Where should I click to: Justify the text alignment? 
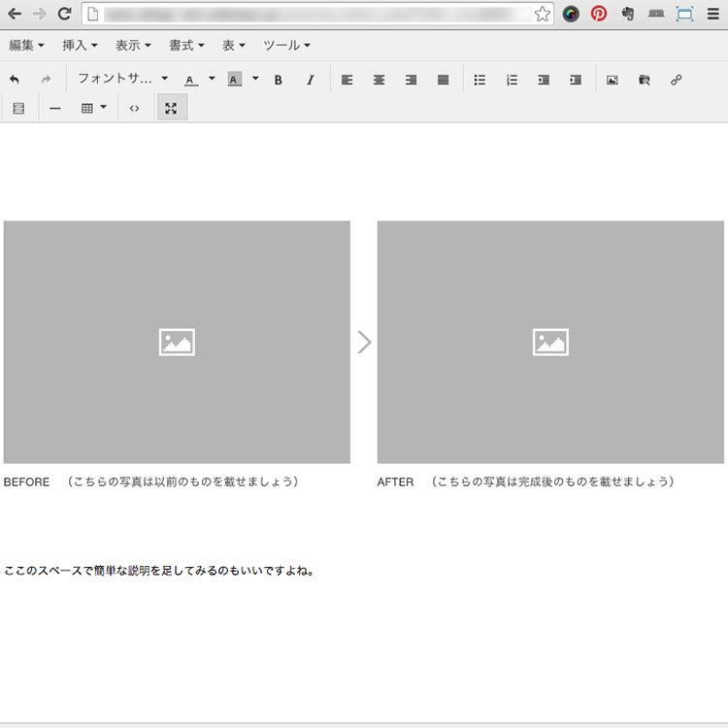click(x=444, y=80)
